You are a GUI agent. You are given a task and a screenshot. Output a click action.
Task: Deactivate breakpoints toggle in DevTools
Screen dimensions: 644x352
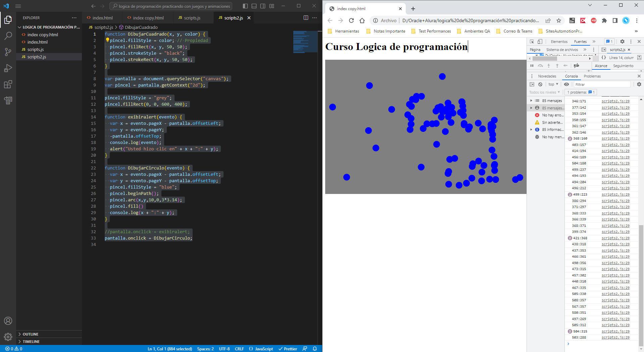(x=577, y=66)
